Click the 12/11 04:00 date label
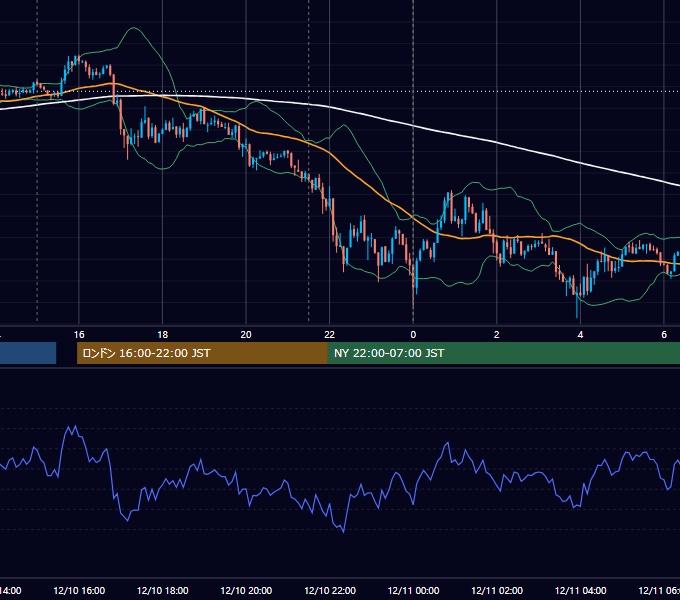Screen dimensions: 680x600 click(580, 590)
